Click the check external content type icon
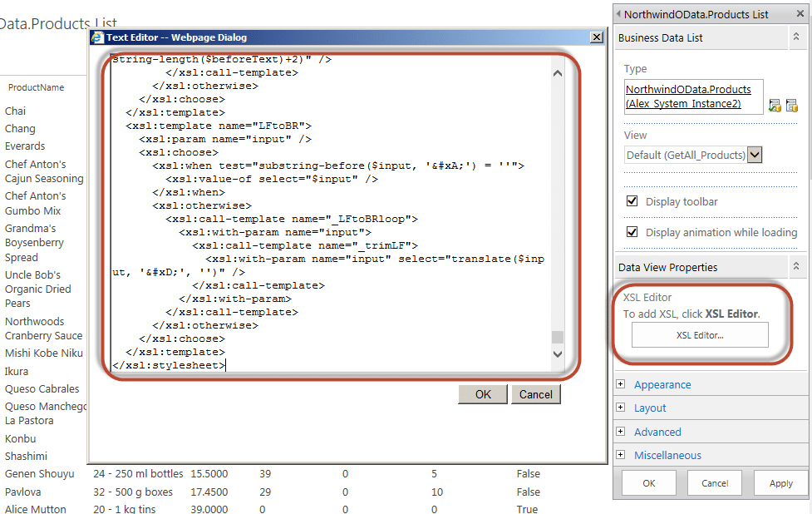Screen dimensions: 812x514 (775, 106)
